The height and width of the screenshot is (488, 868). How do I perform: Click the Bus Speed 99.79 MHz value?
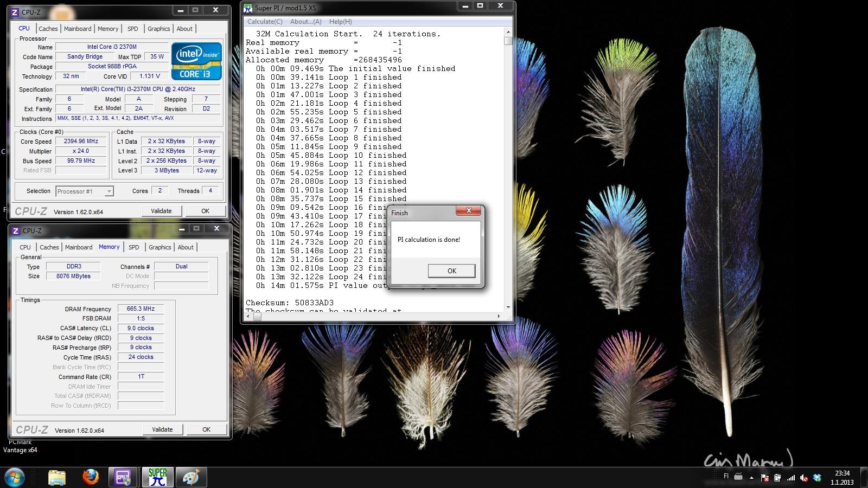[81, 161]
